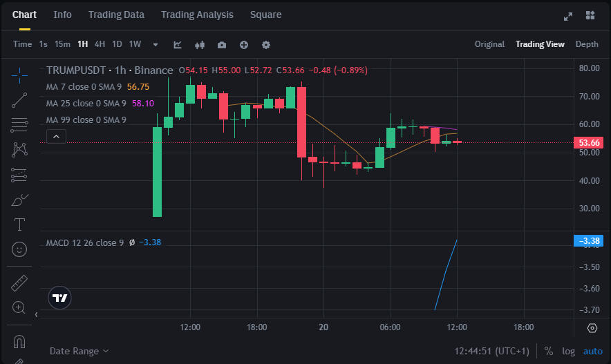Collapse the indicator legend with chevron
This screenshot has height=364, width=611.
tap(56, 136)
